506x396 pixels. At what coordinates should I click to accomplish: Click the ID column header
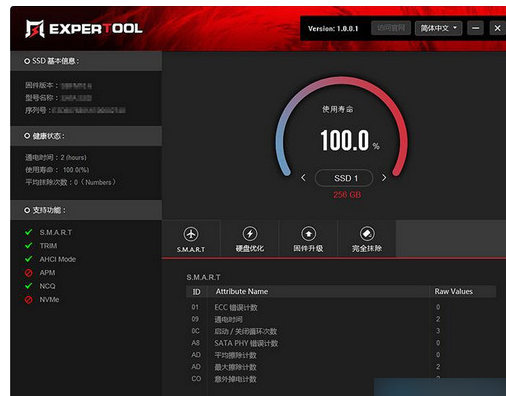[x=196, y=292]
